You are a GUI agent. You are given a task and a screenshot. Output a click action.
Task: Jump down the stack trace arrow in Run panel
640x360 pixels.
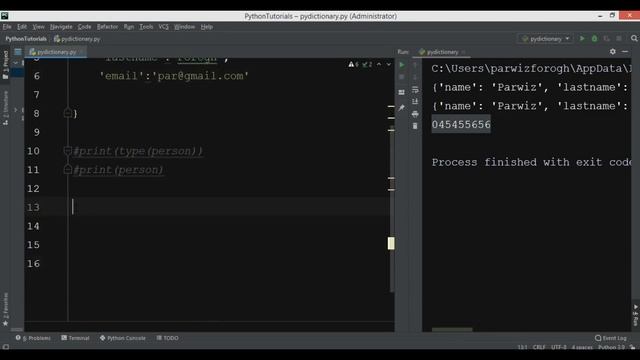pos(415,77)
